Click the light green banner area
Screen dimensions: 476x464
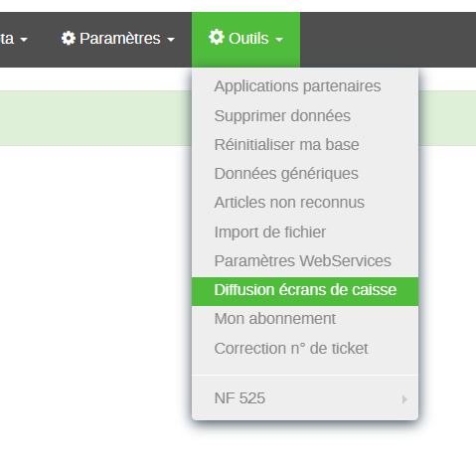pyautogui.click(x=95, y=118)
